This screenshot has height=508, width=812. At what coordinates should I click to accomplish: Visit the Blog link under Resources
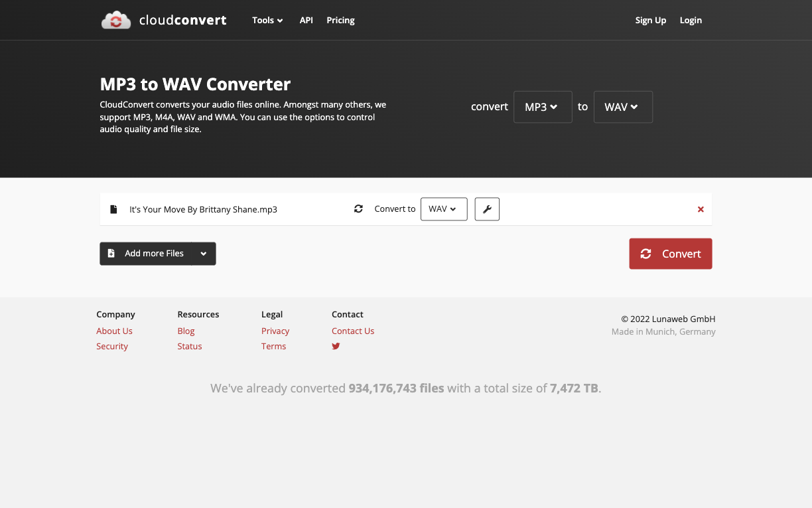(186, 331)
